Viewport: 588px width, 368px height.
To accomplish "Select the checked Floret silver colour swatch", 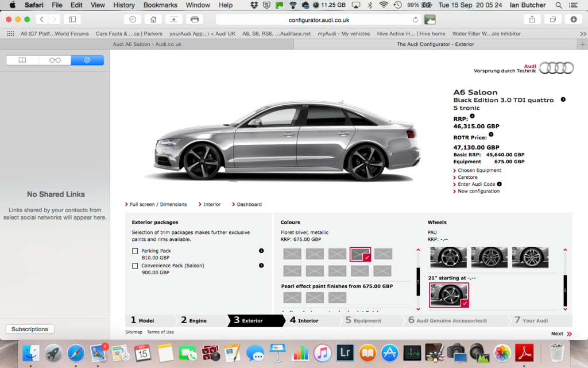I will [360, 254].
